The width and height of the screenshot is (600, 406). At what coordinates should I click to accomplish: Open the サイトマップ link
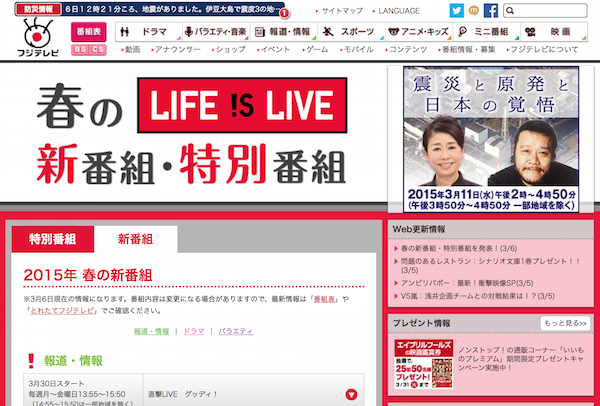point(341,11)
